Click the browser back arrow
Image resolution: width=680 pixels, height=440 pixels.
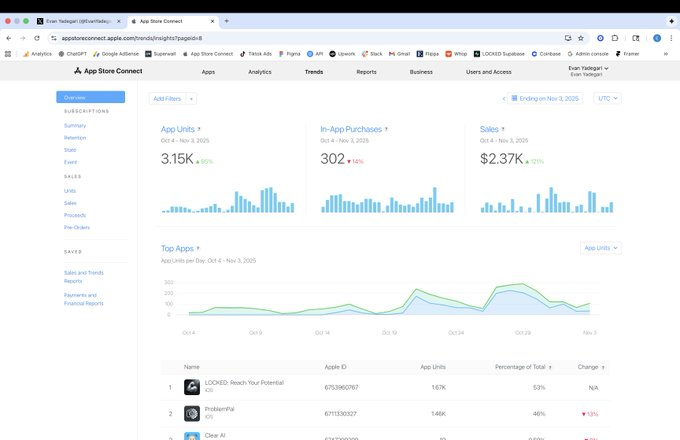click(x=9, y=38)
